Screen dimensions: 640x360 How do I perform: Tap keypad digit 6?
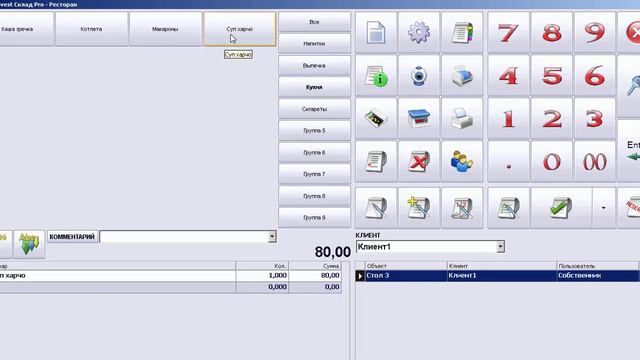pyautogui.click(x=595, y=76)
